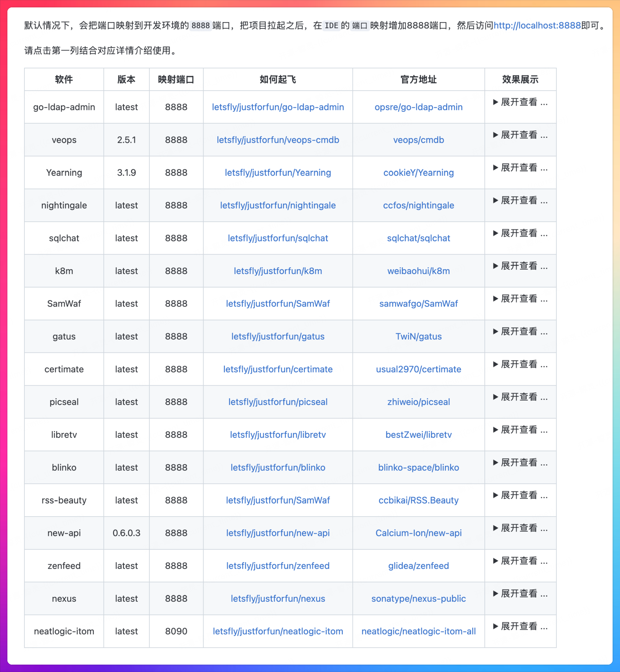Expand the veops 效果展示 section
Image resolution: width=620 pixels, height=672 pixels.
[x=520, y=135]
